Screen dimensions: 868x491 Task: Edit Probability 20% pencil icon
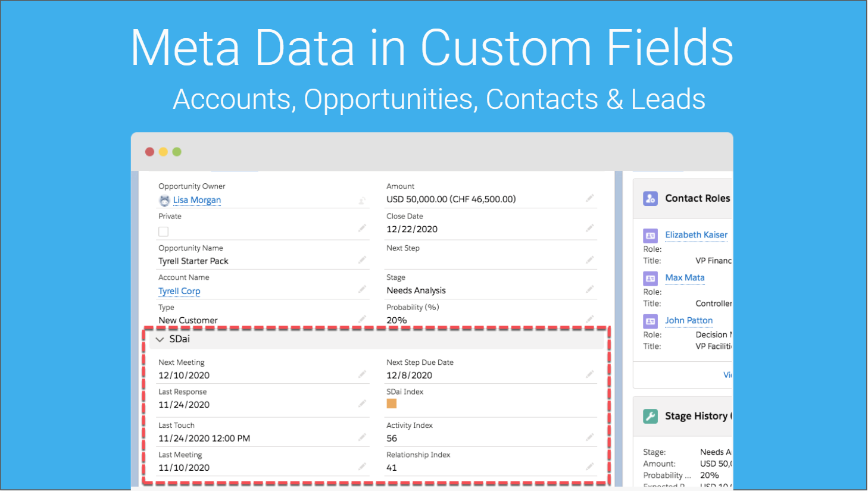tap(590, 319)
